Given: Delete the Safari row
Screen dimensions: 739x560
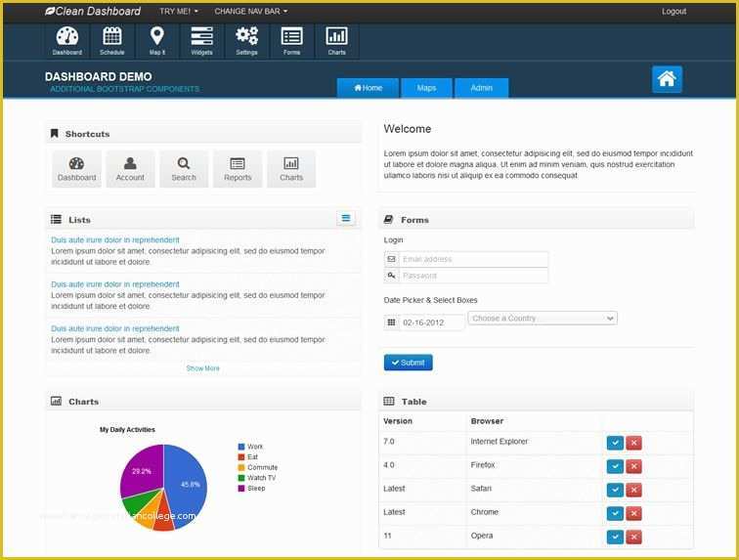Looking at the screenshot, I should click(633, 490).
